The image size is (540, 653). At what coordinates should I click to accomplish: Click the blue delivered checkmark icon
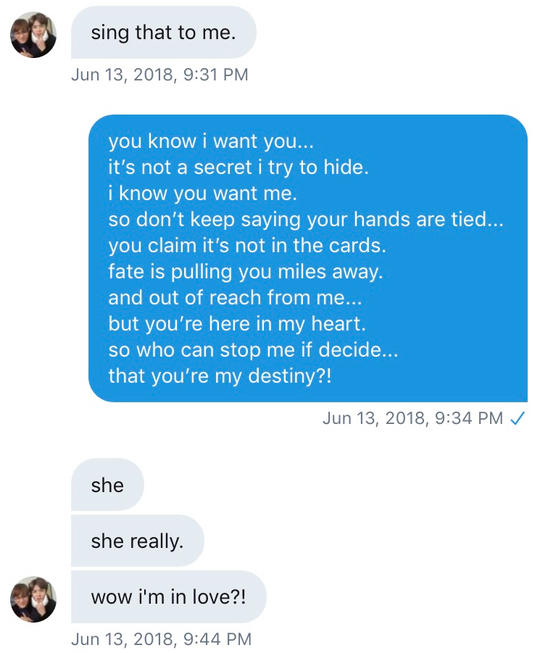tap(518, 418)
